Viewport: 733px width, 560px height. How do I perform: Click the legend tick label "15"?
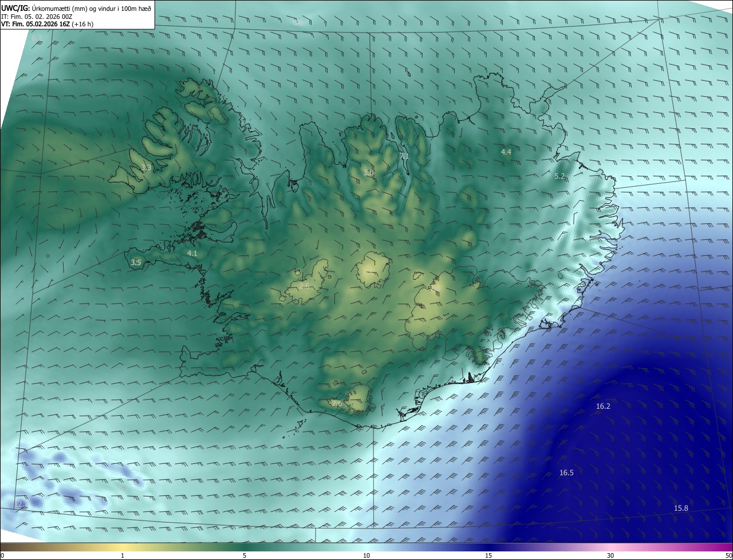pos(488,555)
